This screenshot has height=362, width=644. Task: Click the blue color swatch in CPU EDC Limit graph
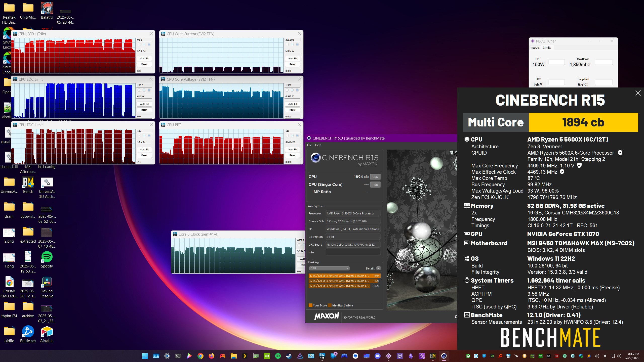(149, 90)
